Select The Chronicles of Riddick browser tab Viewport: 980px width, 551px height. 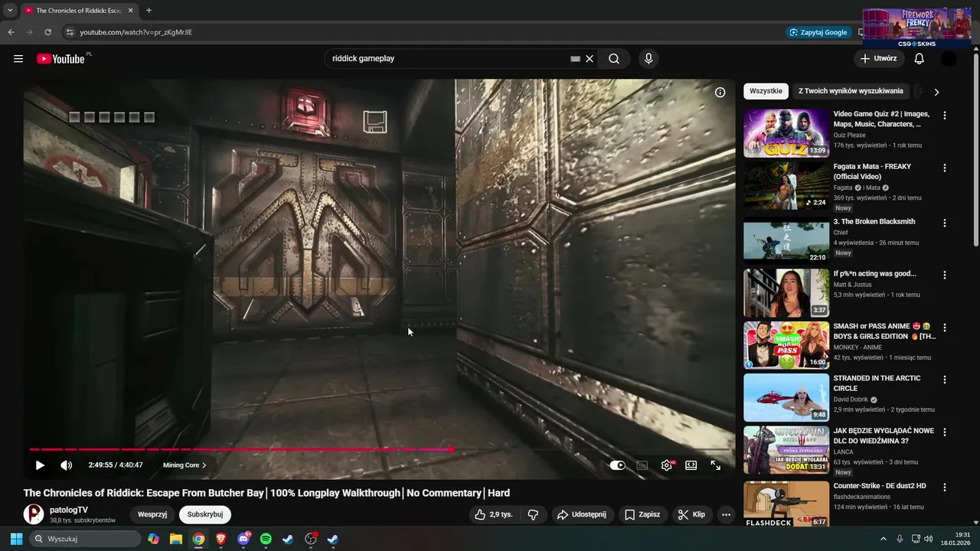pyautogui.click(x=79, y=11)
